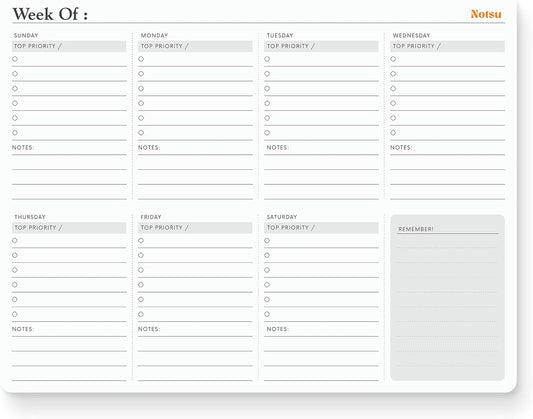
Task: Click Saturday's TOP PRIORITY field
Action: 321,228
